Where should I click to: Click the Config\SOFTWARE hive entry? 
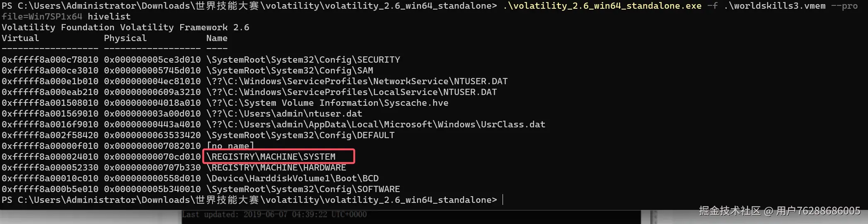[303, 189]
